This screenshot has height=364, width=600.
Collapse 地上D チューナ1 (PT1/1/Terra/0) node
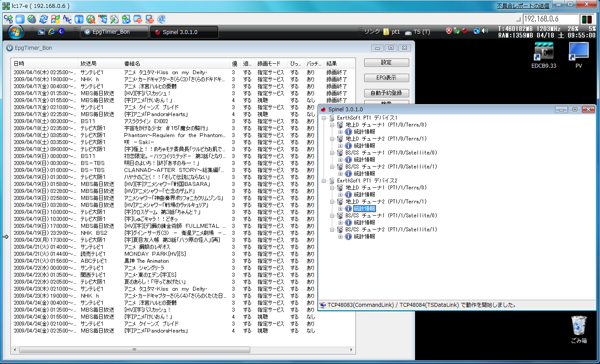pyautogui.click(x=333, y=188)
